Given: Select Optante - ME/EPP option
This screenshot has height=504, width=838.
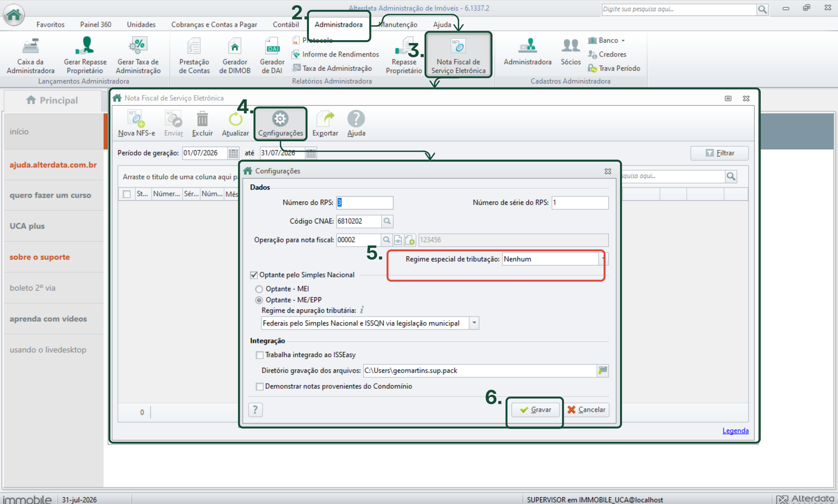Looking at the screenshot, I should click(x=259, y=300).
